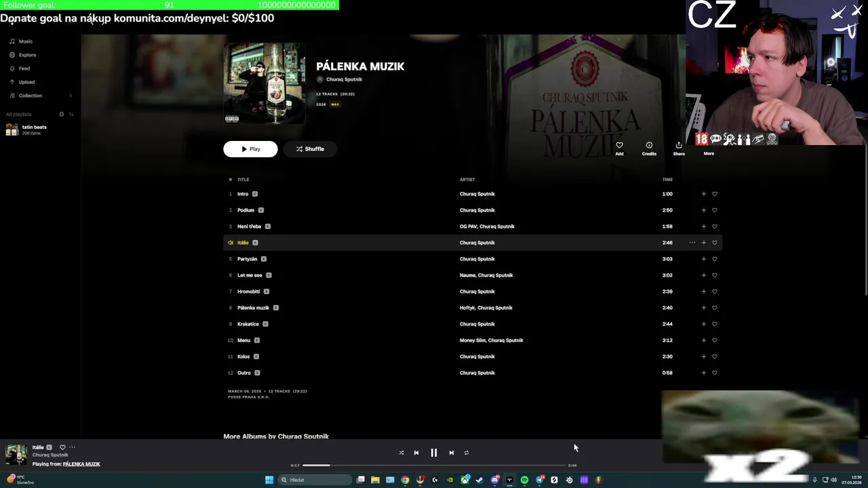Favorite the Podium track
Image resolution: width=868 pixels, height=488 pixels.
(x=714, y=210)
